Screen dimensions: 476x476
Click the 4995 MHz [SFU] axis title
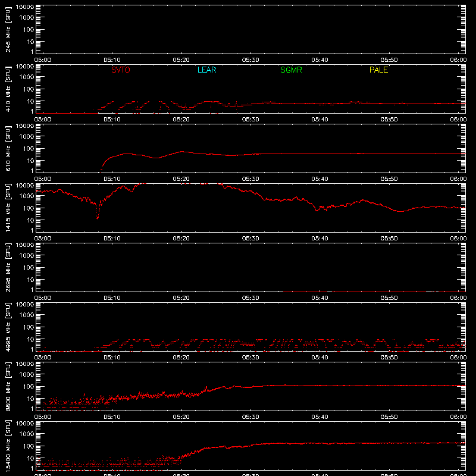click(8, 327)
